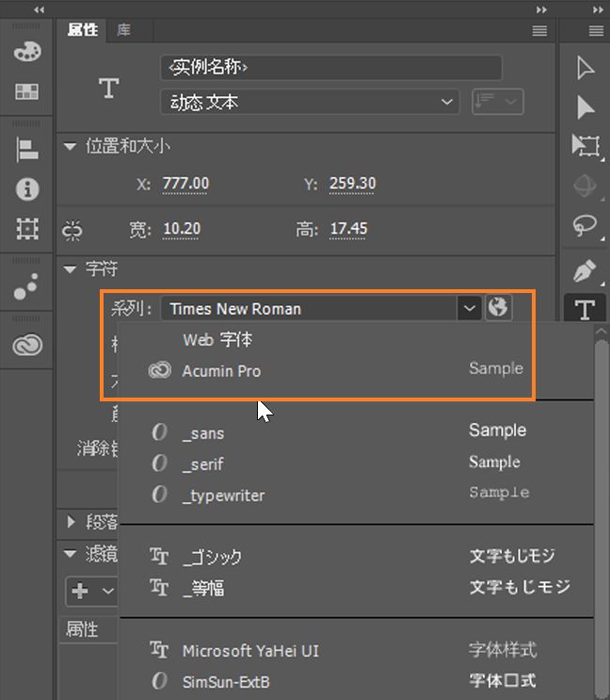This screenshot has height=700, width=610.
Task: Select the Text tool in toolbar
Action: point(585,309)
